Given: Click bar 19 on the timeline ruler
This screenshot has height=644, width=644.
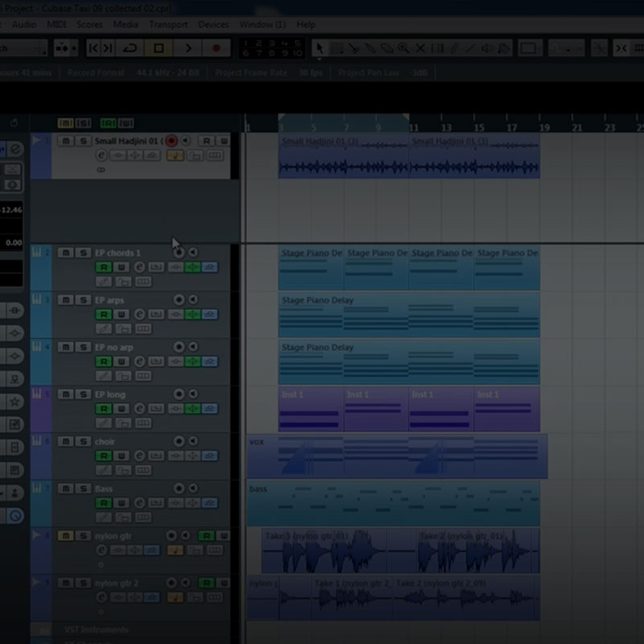Looking at the screenshot, I should coord(545,128).
